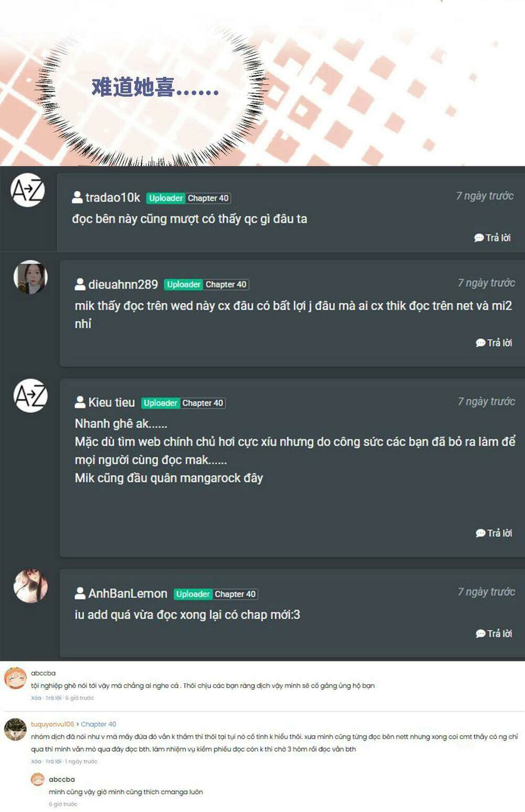This screenshot has width=525, height=812.
Task: Click Xóa under abccba's first comment
Action: tap(36, 698)
